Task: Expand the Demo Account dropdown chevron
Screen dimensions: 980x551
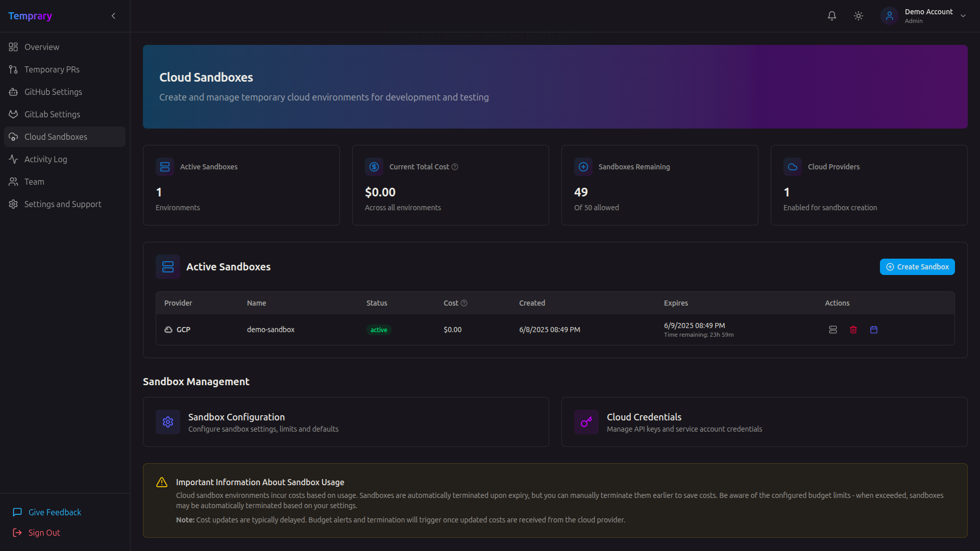Action: point(963,16)
